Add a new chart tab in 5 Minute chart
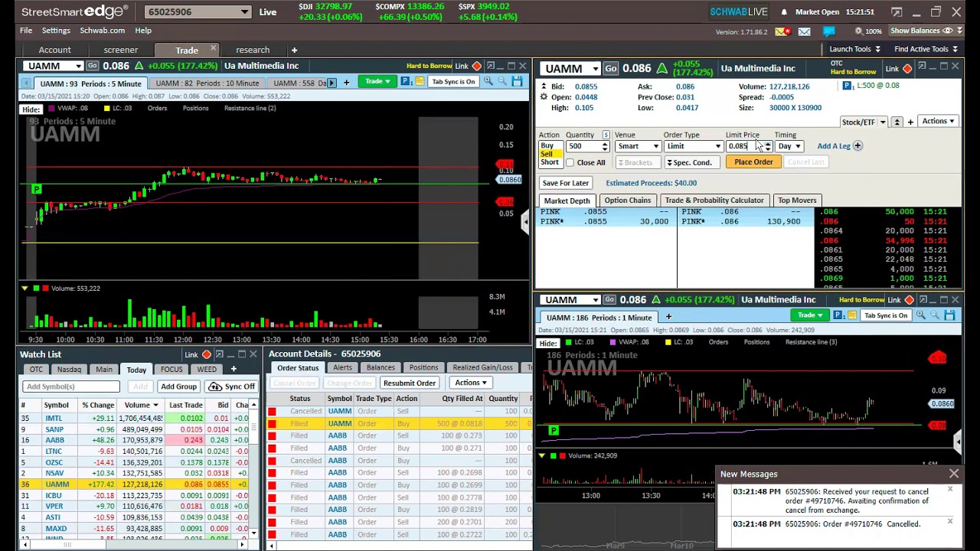This screenshot has width=980, height=551. point(346,83)
